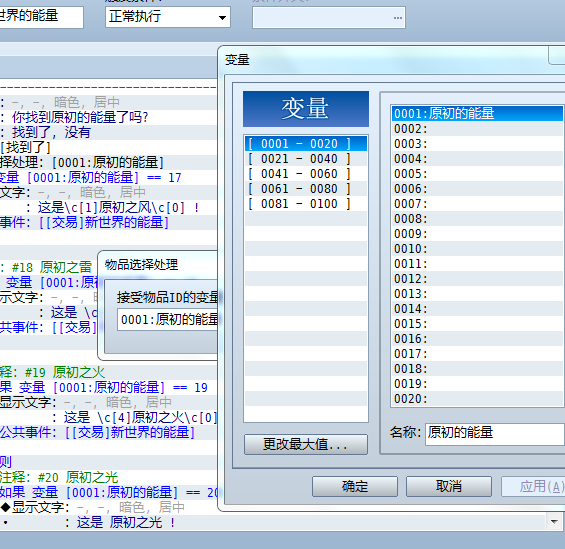
Task: Select variable 0007 in the list
Action: click(x=477, y=204)
